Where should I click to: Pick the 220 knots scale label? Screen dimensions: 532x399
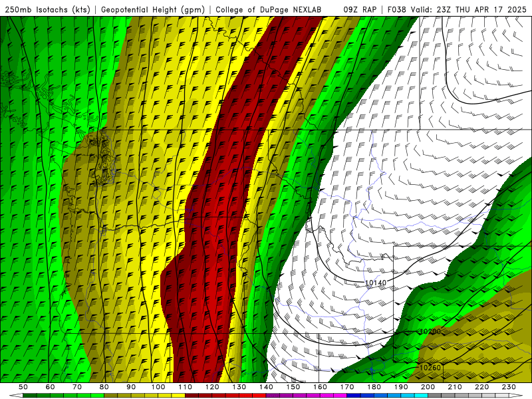(x=481, y=387)
